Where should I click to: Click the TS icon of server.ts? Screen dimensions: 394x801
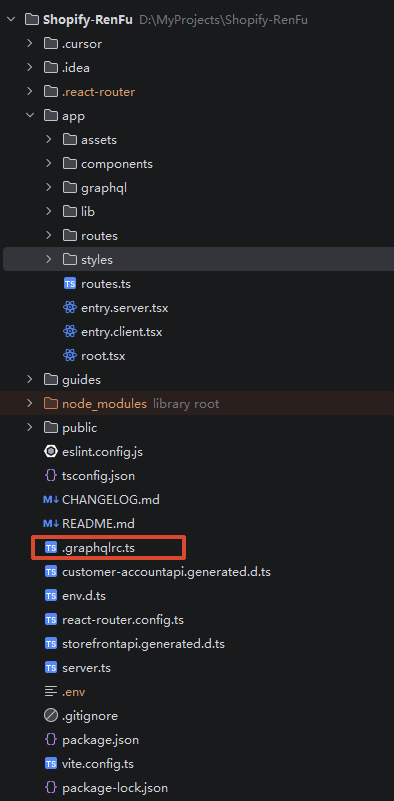(51, 668)
